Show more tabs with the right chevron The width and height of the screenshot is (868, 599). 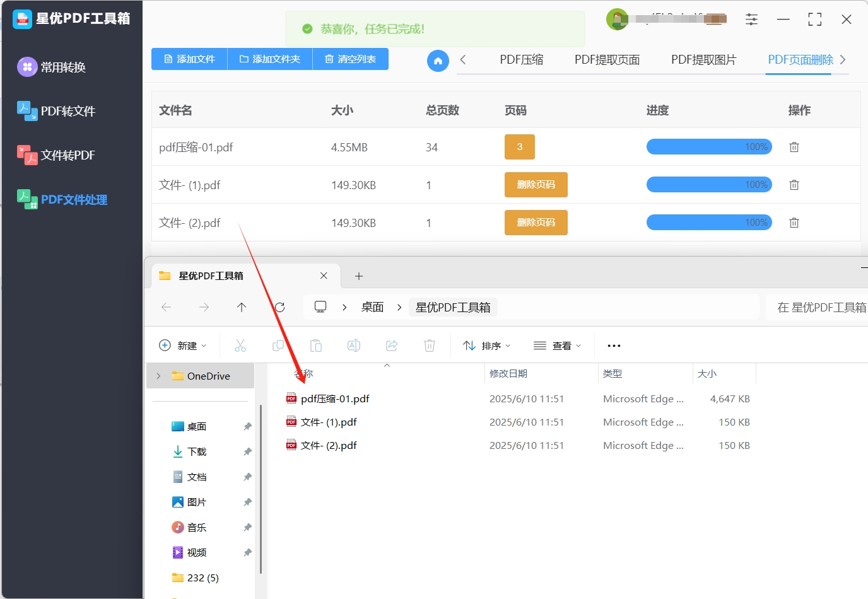click(843, 60)
